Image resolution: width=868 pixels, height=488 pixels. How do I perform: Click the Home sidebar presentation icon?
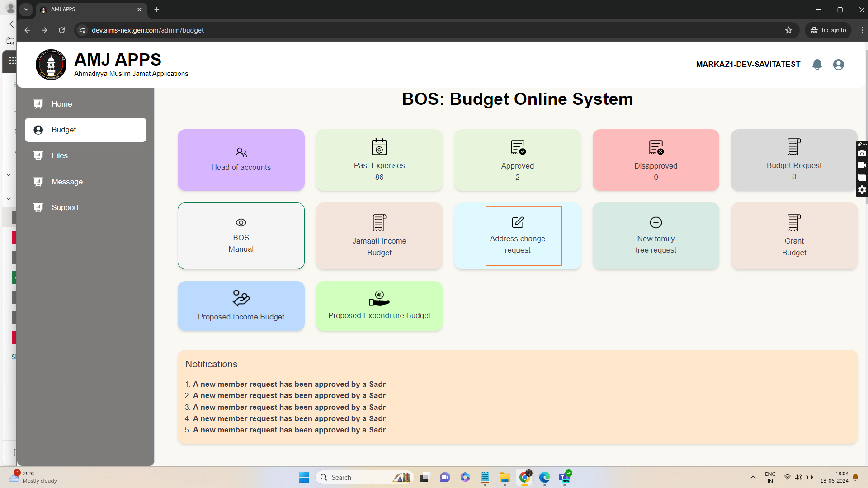38,104
